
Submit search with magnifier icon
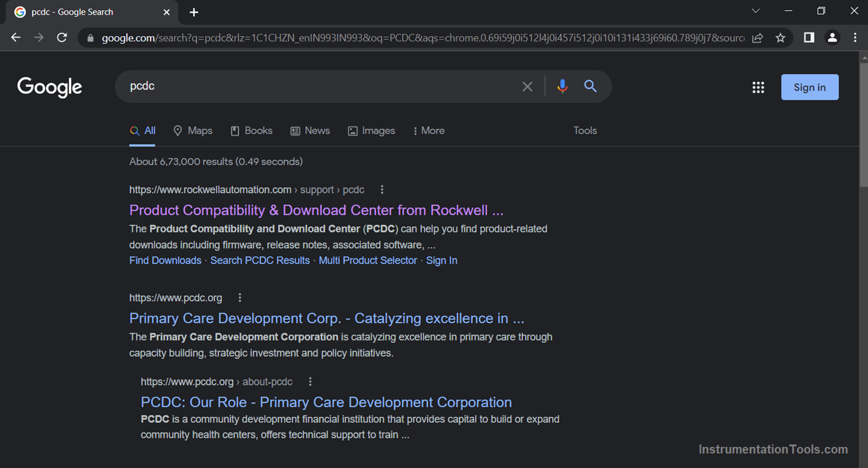pos(591,86)
